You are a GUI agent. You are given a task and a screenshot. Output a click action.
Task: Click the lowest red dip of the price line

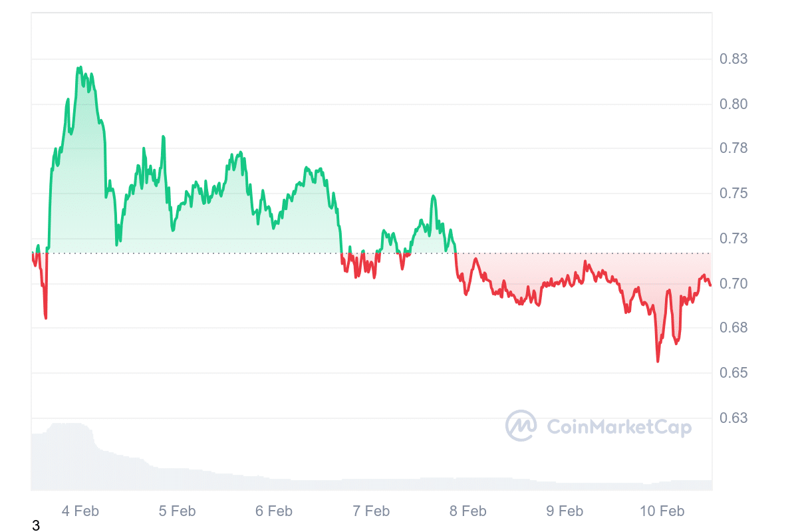658,361
